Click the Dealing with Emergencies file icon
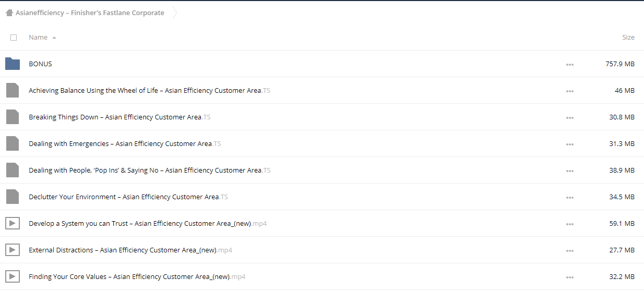The width and height of the screenshot is (644, 291). point(13,143)
